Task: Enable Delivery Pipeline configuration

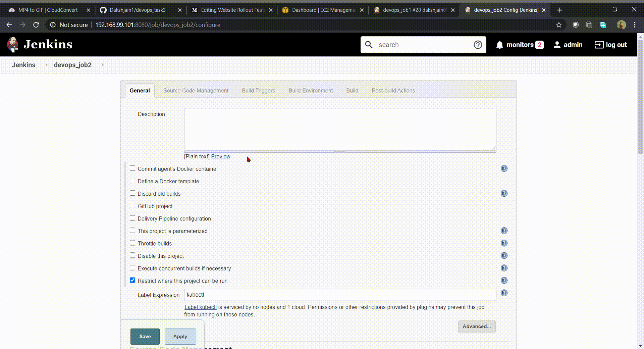Action: [132, 218]
